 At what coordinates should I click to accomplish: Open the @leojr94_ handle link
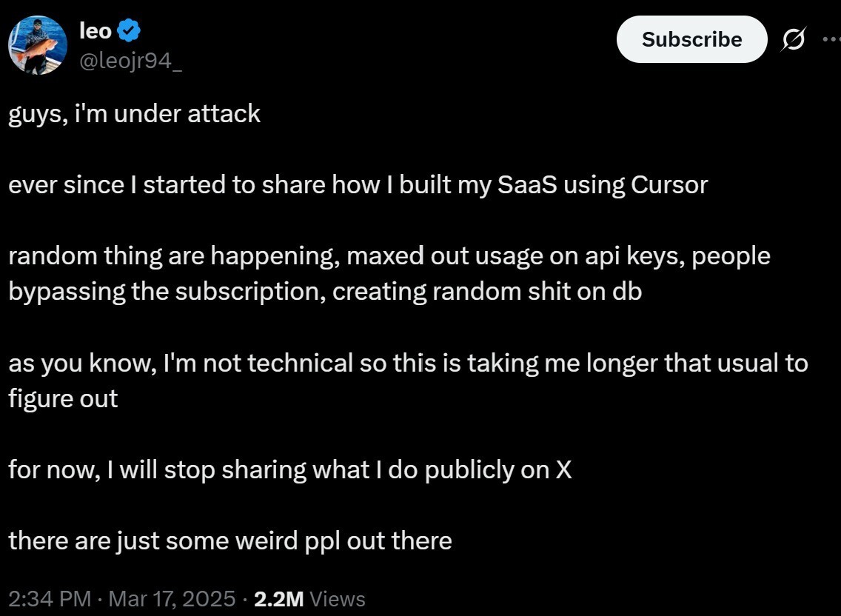[x=130, y=62]
